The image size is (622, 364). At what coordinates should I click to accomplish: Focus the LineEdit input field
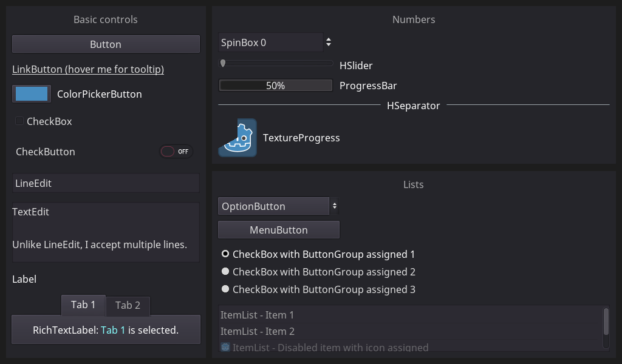tap(106, 183)
